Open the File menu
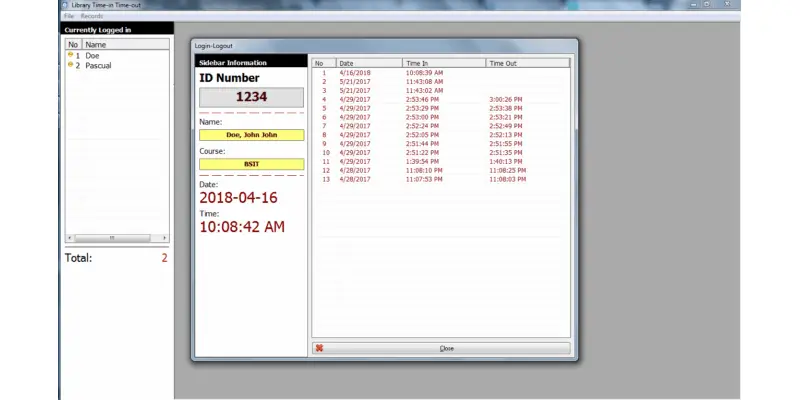Image resolution: width=800 pixels, height=400 pixels. click(x=69, y=16)
